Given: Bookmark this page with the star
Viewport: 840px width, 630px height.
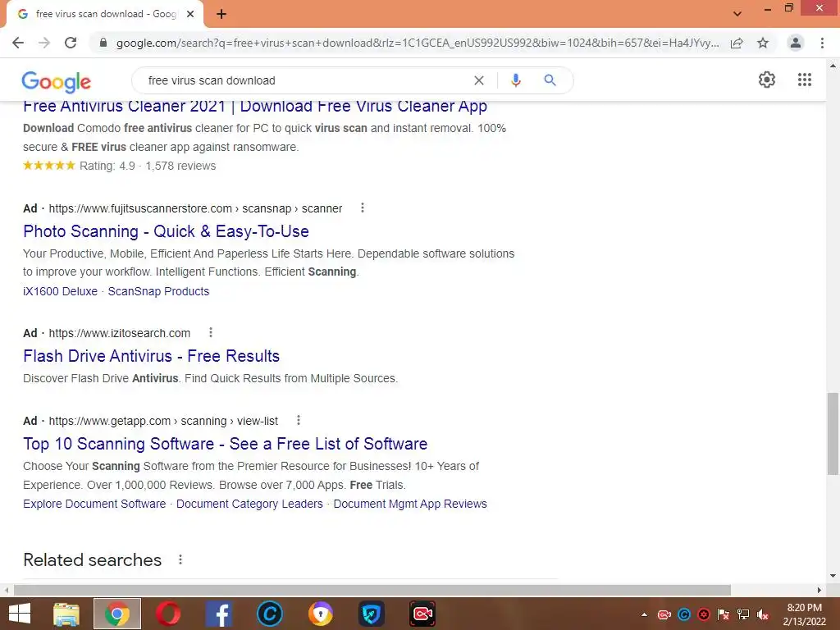Looking at the screenshot, I should coord(763,43).
